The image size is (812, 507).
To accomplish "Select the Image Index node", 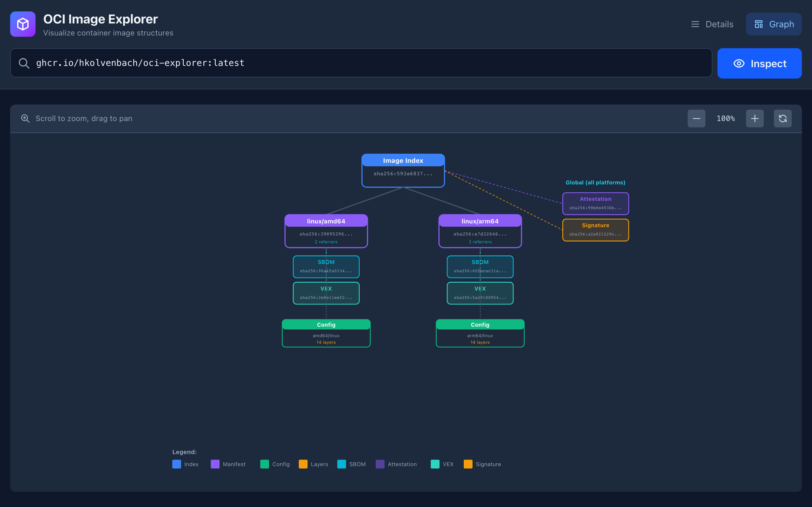I will click(403, 171).
